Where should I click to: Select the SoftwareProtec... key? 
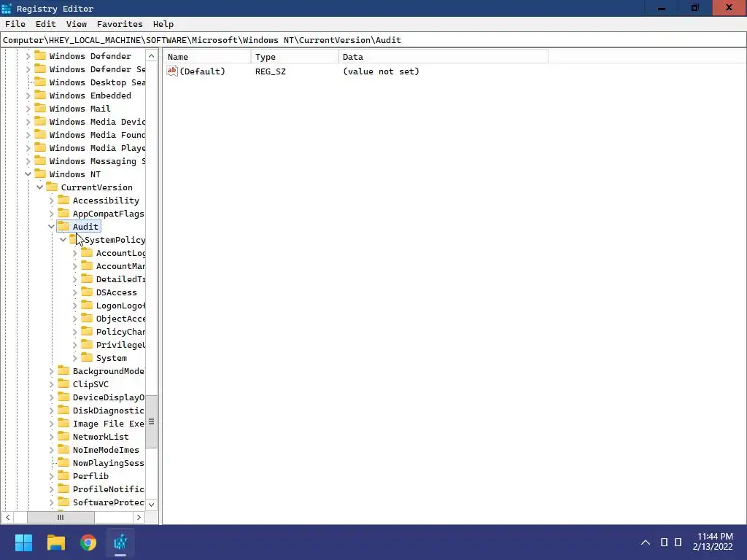(108, 502)
